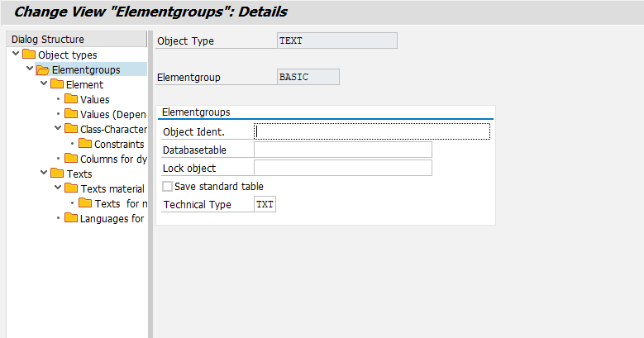The height and width of the screenshot is (338, 644).
Task: Click the Databasetable input field
Action: coord(342,150)
